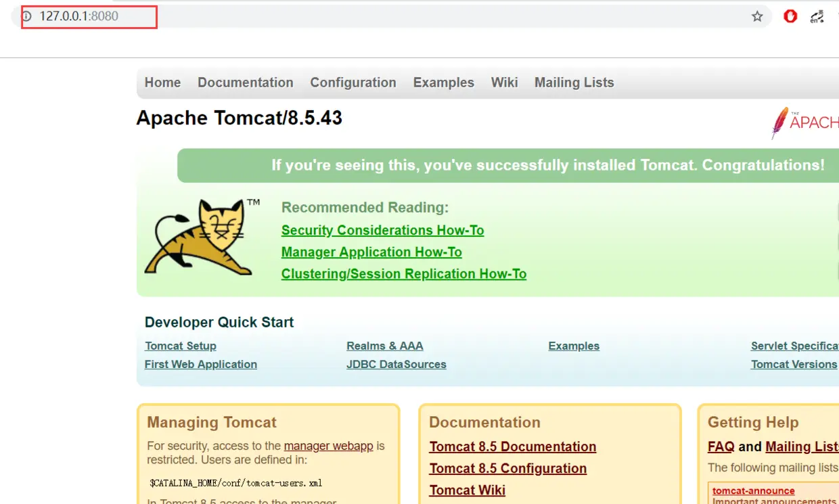Image resolution: width=839 pixels, height=504 pixels.
Task: Open Tomcat 8.5 Configuration link
Action: 508,468
